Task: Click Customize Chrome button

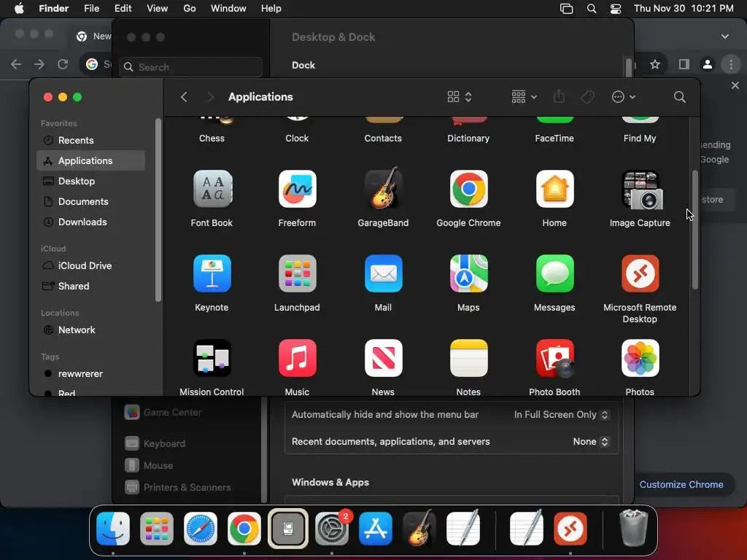Action: 681,485
